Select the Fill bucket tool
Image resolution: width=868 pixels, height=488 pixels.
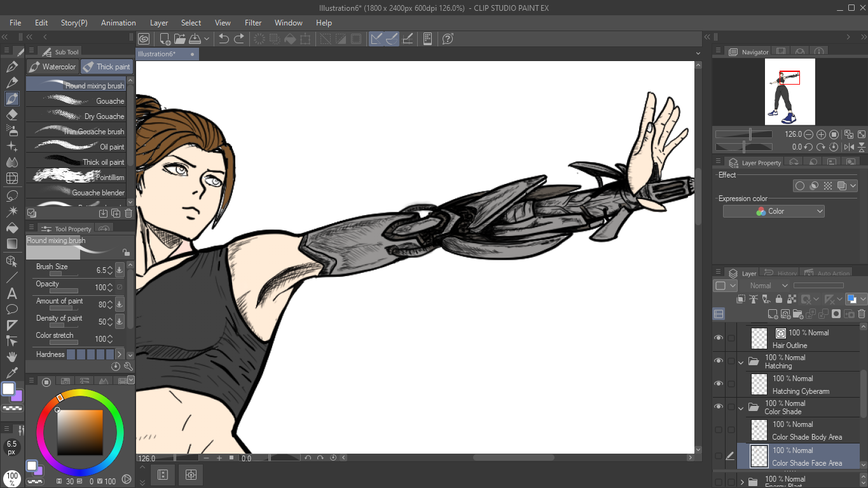pos(11,227)
